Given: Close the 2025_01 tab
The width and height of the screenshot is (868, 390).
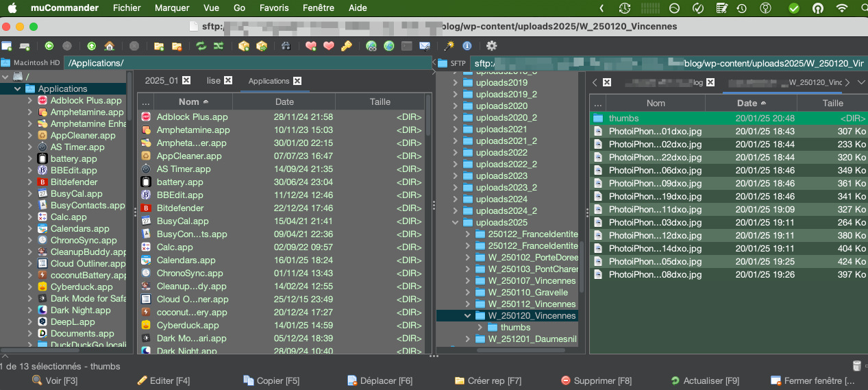Looking at the screenshot, I should tap(186, 80).
